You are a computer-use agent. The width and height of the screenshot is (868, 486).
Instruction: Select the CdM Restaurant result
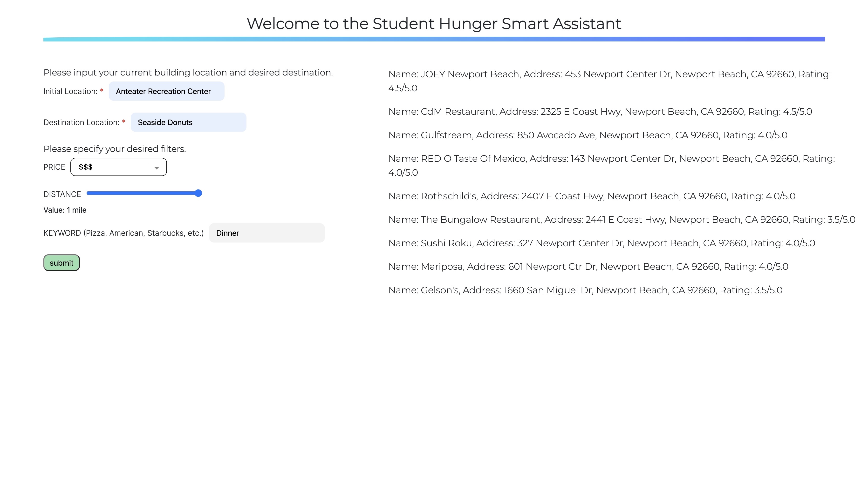(600, 111)
